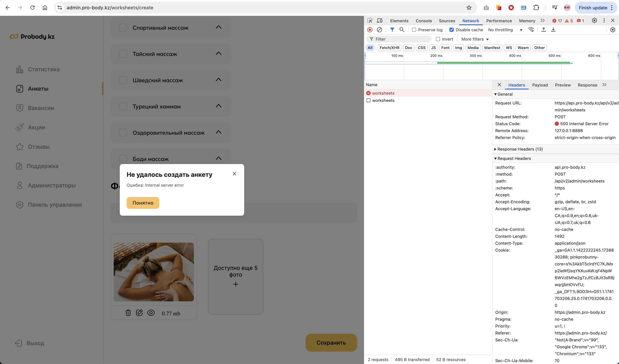The image size is (619, 364).
Task: Click the record network log button
Action: click(x=370, y=30)
